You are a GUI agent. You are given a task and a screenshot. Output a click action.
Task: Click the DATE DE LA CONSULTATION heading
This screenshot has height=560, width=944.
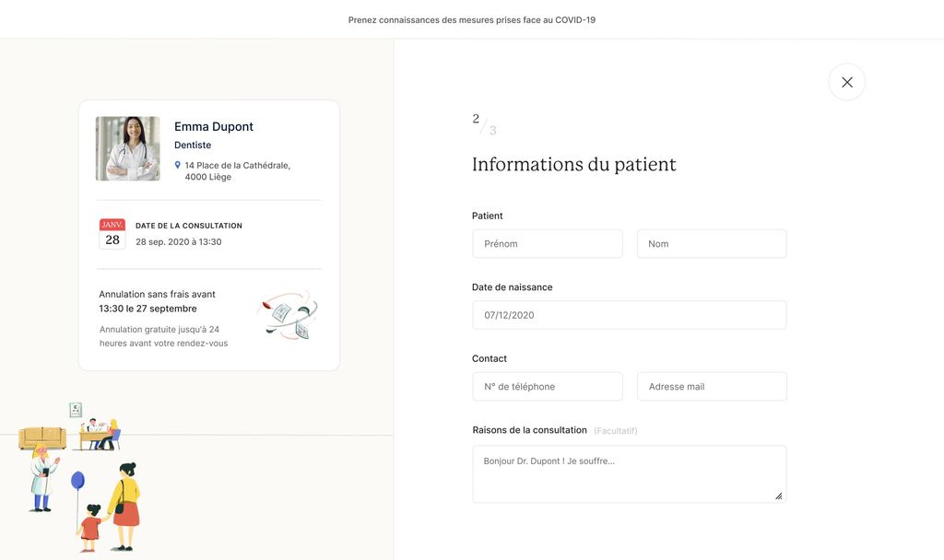point(188,226)
